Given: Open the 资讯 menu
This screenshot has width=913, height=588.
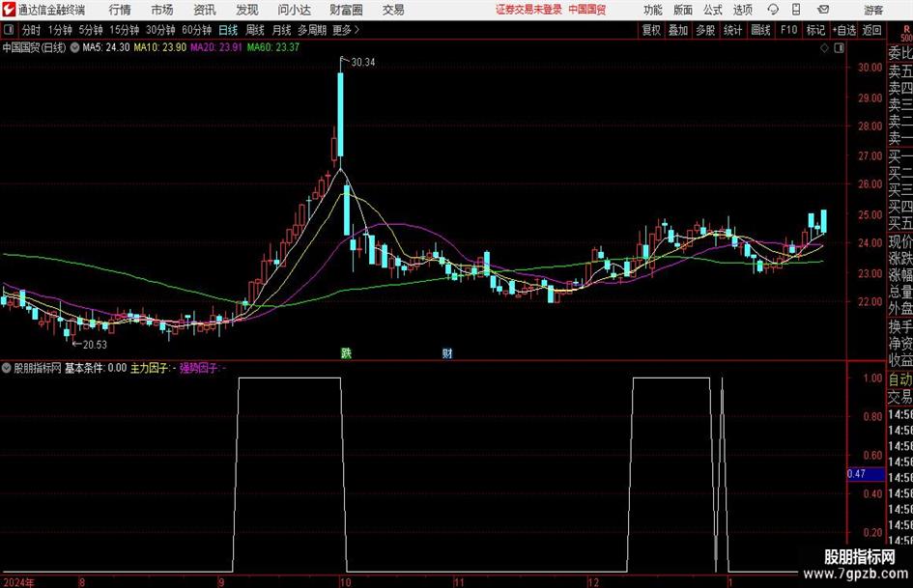Looking at the screenshot, I should (205, 10).
